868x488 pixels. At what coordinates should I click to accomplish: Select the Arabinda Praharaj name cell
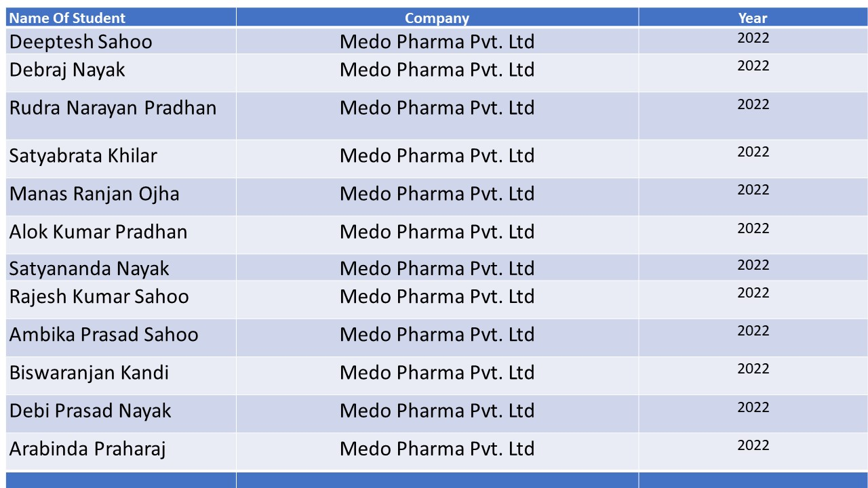click(x=121, y=451)
